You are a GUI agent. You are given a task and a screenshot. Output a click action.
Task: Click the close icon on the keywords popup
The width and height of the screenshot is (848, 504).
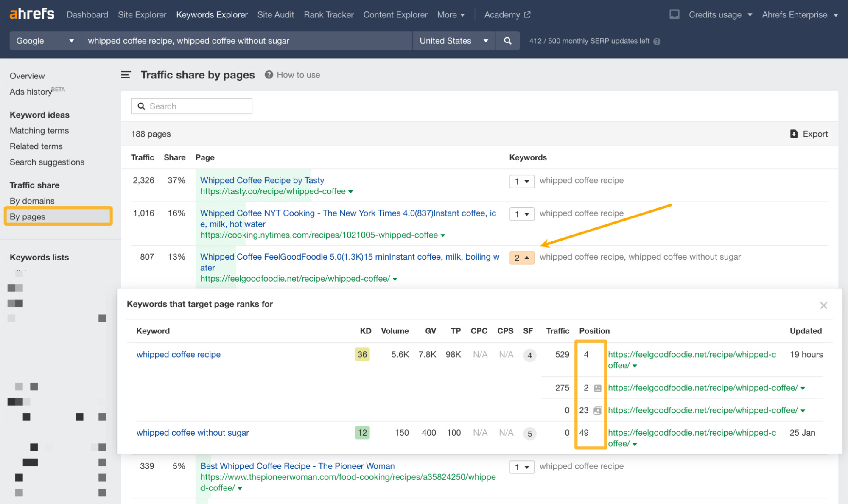[x=824, y=305]
